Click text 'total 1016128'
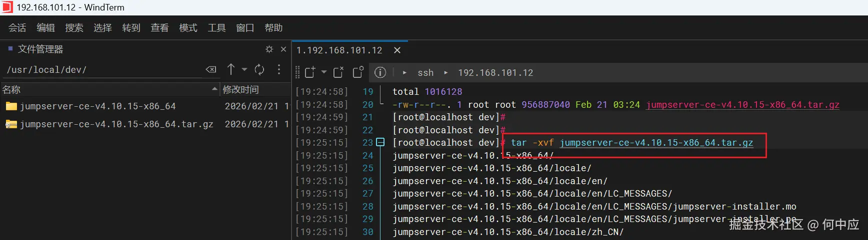This screenshot has width=868, height=240. pos(427,92)
